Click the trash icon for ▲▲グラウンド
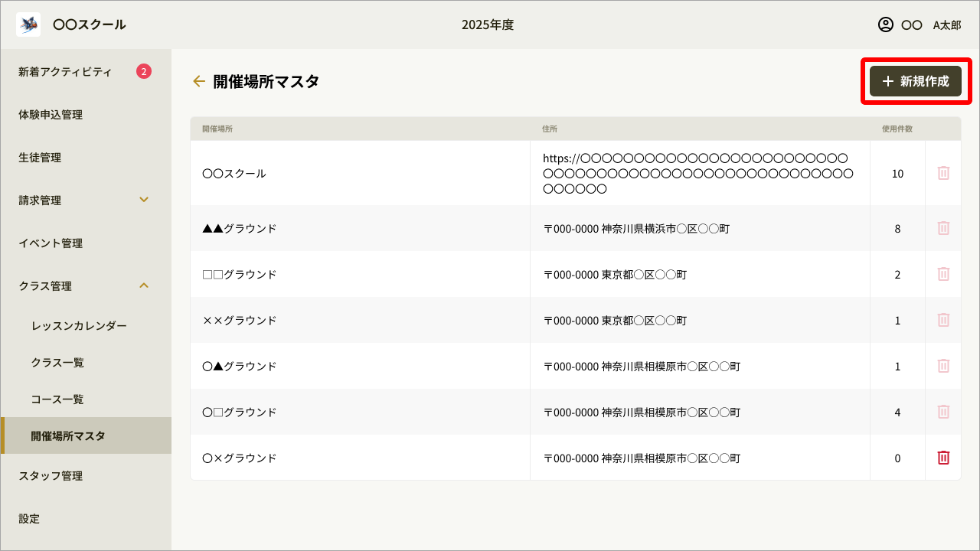980x551 pixels. [x=943, y=228]
